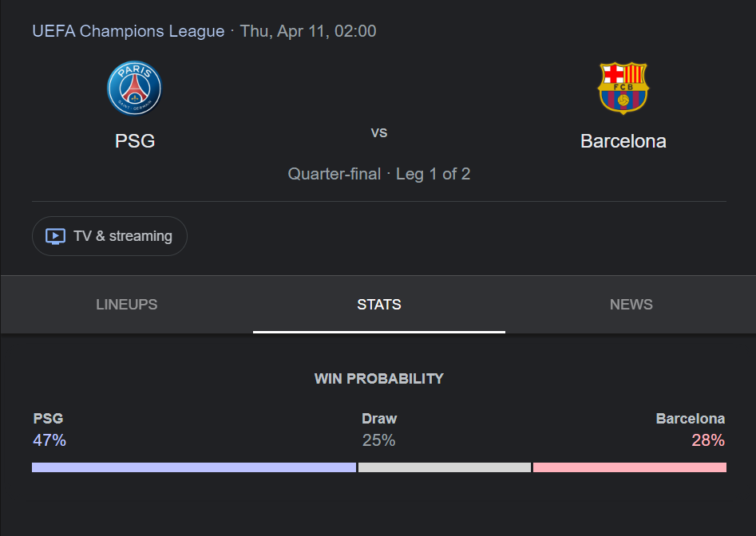This screenshot has height=536, width=756.
Task: Open the NEWS tab
Action: coord(631,305)
